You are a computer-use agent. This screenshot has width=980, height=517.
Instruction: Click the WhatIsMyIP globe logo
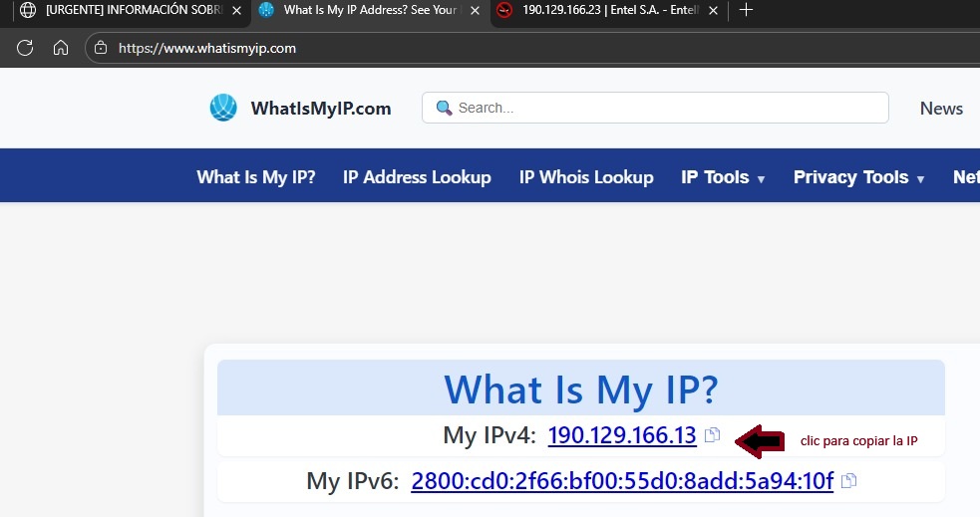pyautogui.click(x=223, y=108)
